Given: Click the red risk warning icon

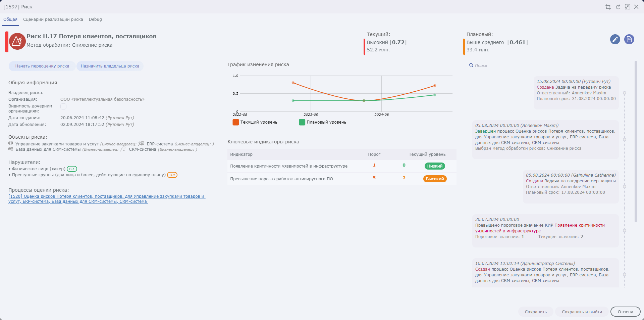Looking at the screenshot, I should 17,41.
